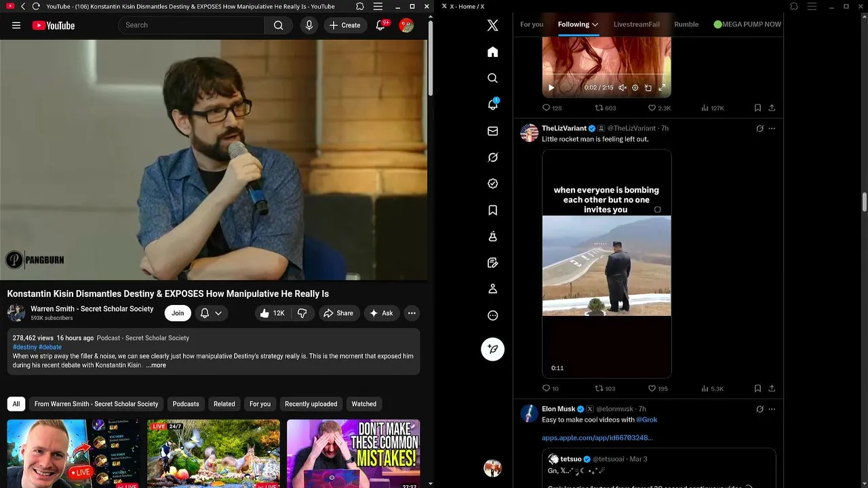Click the YouTube search magnifier button
868x488 pixels.
[x=279, y=25]
